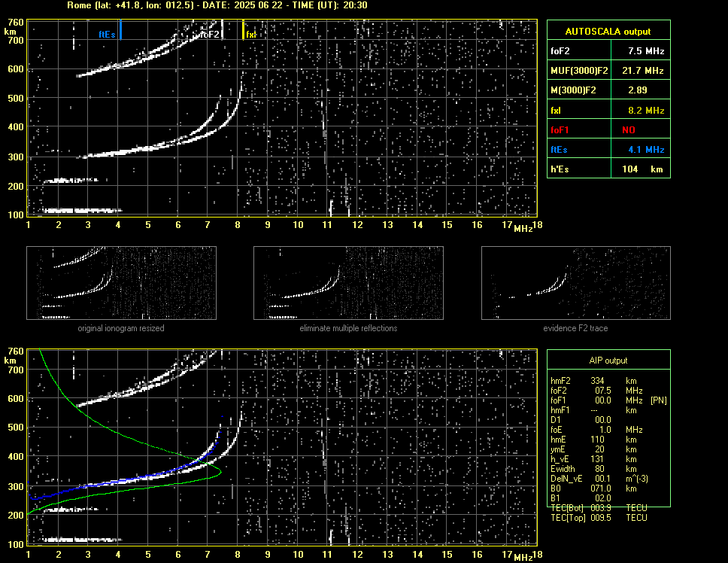Viewport: 728px width, 563px height.
Task: Click the DelN_vE value '00.1'
Action: point(602,479)
